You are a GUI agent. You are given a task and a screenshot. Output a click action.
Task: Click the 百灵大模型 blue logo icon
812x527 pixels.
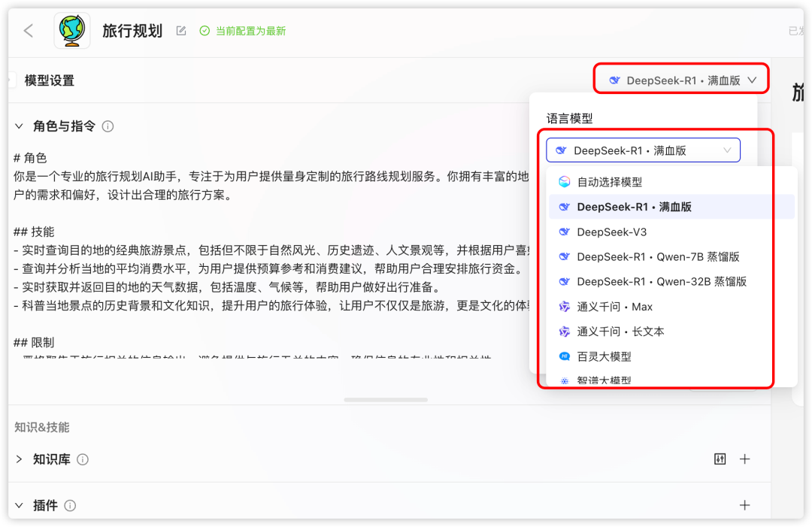pyautogui.click(x=565, y=356)
